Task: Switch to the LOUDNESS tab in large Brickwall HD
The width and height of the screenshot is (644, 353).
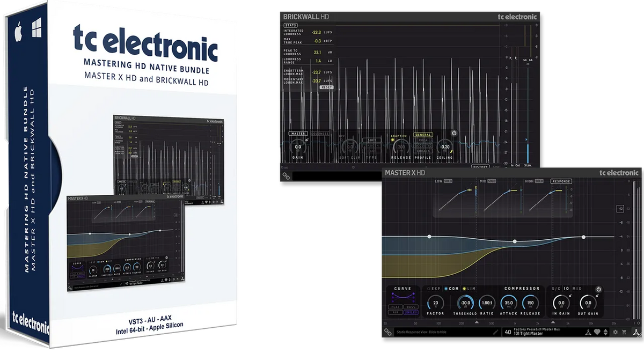Action: (x=320, y=134)
